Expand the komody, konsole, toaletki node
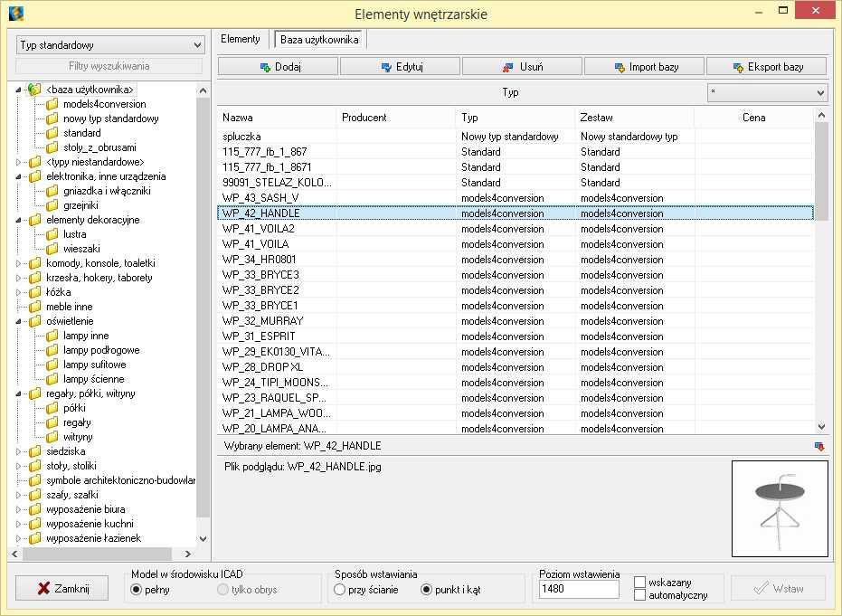The height and width of the screenshot is (616, 842). point(18,264)
